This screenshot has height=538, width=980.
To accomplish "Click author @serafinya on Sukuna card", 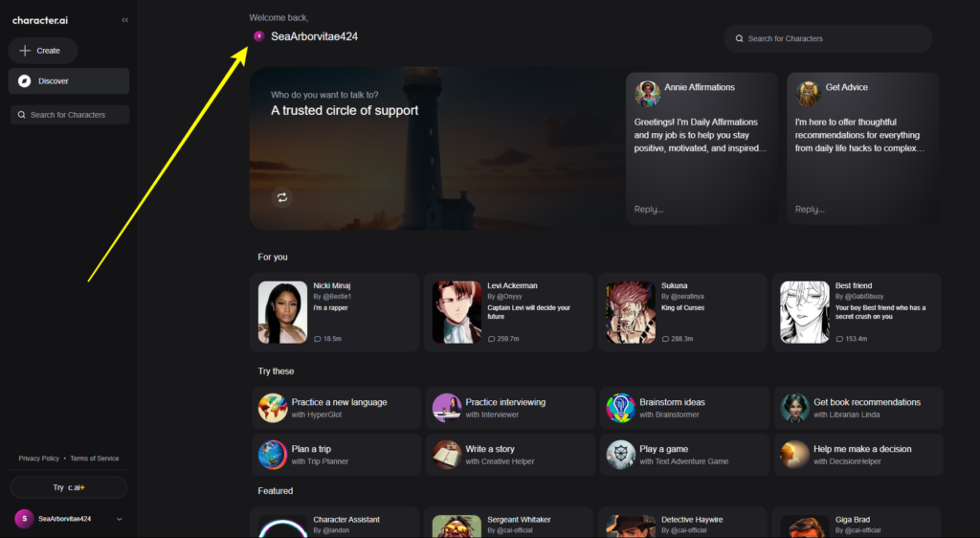I will click(x=687, y=296).
